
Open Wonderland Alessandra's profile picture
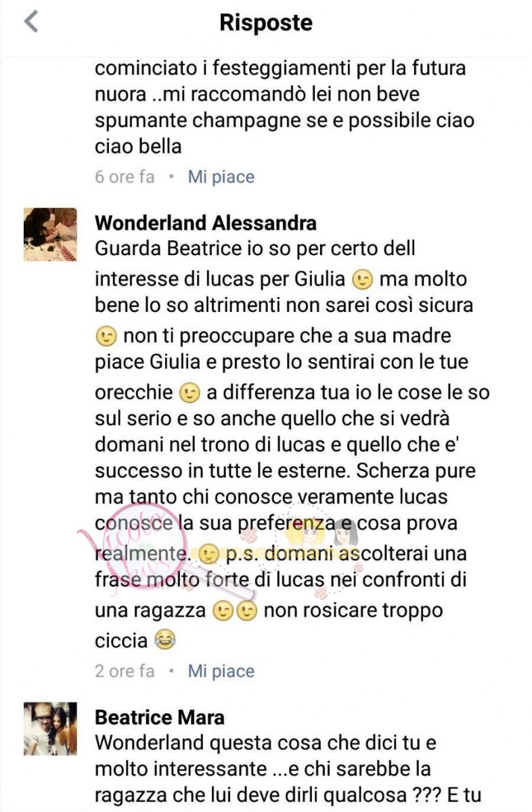[50, 234]
